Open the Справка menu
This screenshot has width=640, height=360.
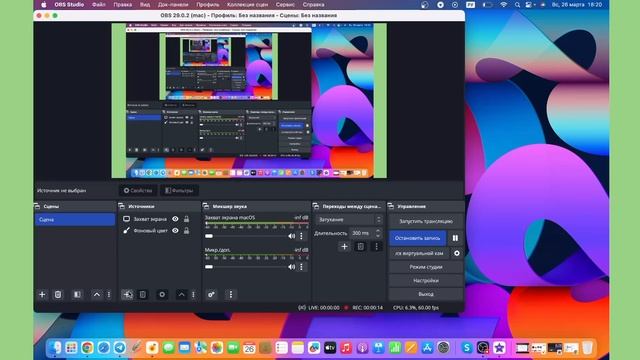point(313,4)
